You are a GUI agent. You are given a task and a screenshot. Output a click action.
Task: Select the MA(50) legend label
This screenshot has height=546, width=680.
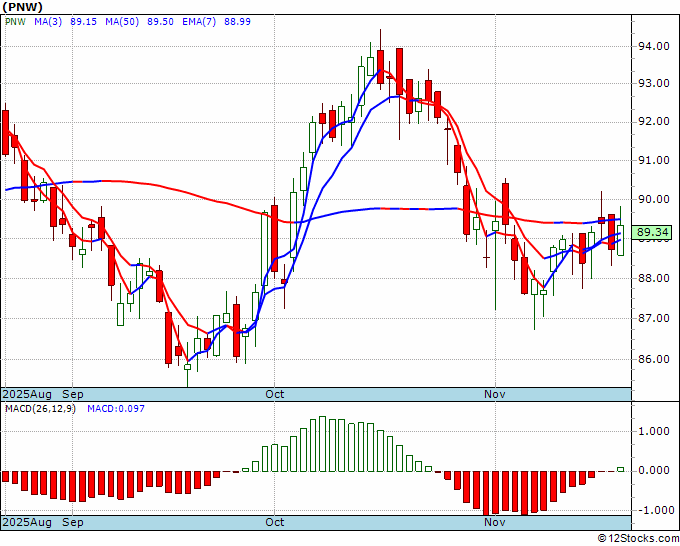pyautogui.click(x=122, y=22)
